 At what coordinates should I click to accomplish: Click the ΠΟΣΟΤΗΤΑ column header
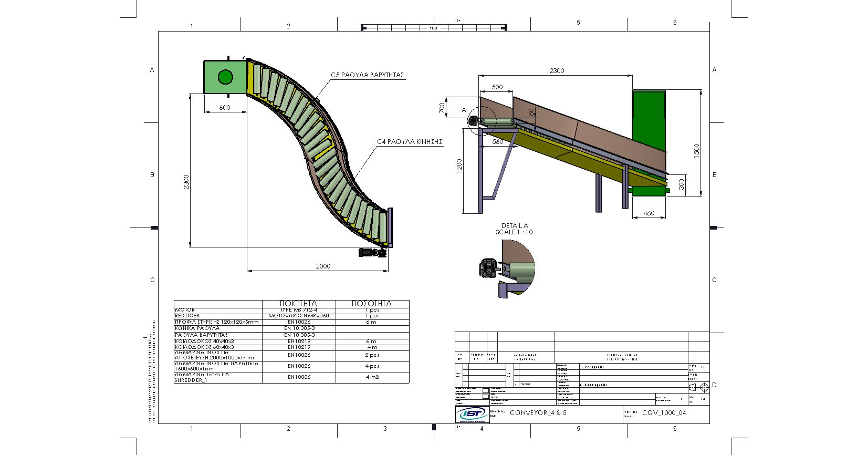pyautogui.click(x=372, y=304)
